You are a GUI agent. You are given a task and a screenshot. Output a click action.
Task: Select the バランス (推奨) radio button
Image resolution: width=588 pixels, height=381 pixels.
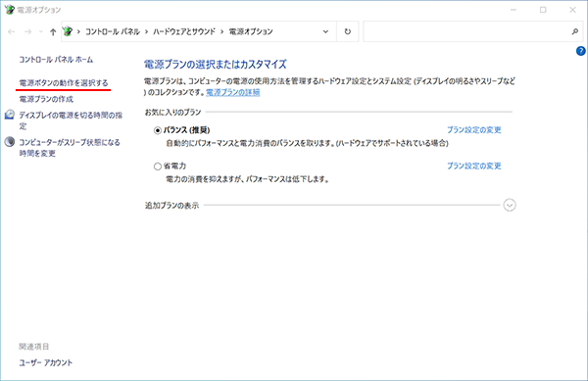(x=158, y=130)
